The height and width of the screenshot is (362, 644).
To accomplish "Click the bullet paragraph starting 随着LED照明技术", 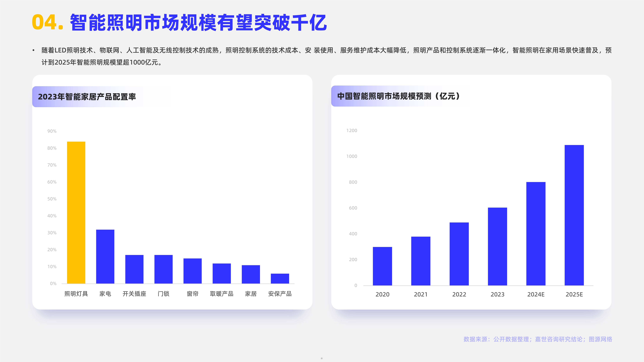I will pyautogui.click(x=327, y=56).
